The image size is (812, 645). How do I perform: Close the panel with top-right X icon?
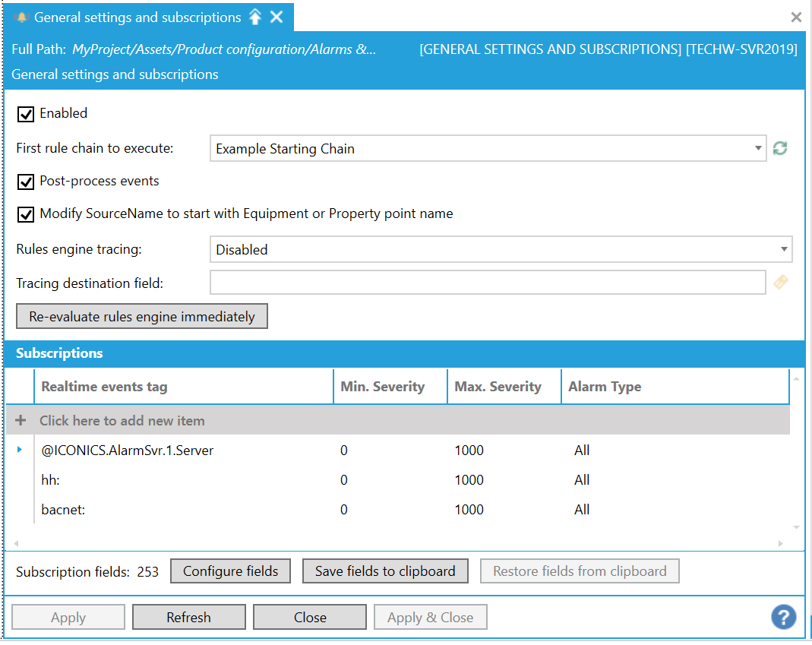(x=796, y=17)
